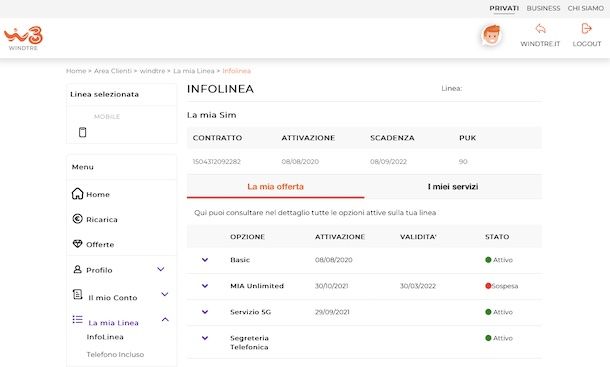Click the WindTre logo
The width and height of the screenshot is (610, 367).
click(x=23, y=38)
